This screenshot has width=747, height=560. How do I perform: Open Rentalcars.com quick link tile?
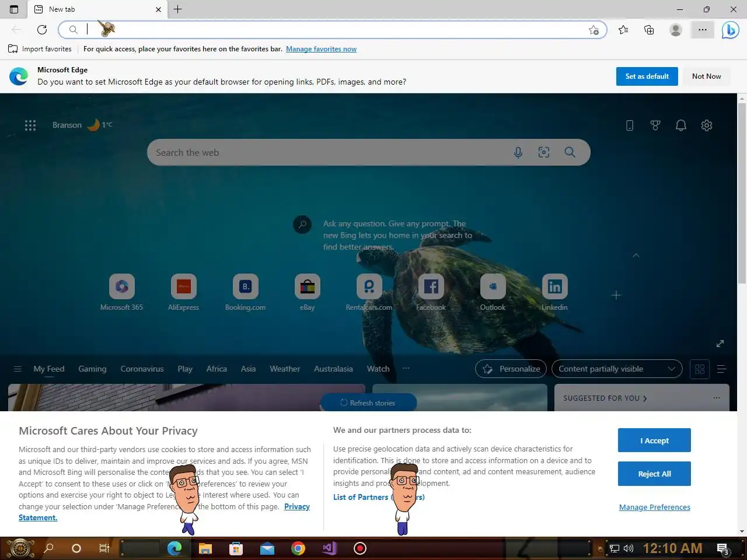369,292
